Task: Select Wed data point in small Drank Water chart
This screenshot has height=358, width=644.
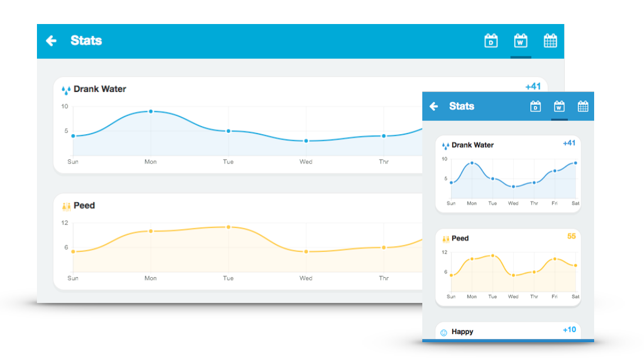Action: click(x=513, y=186)
